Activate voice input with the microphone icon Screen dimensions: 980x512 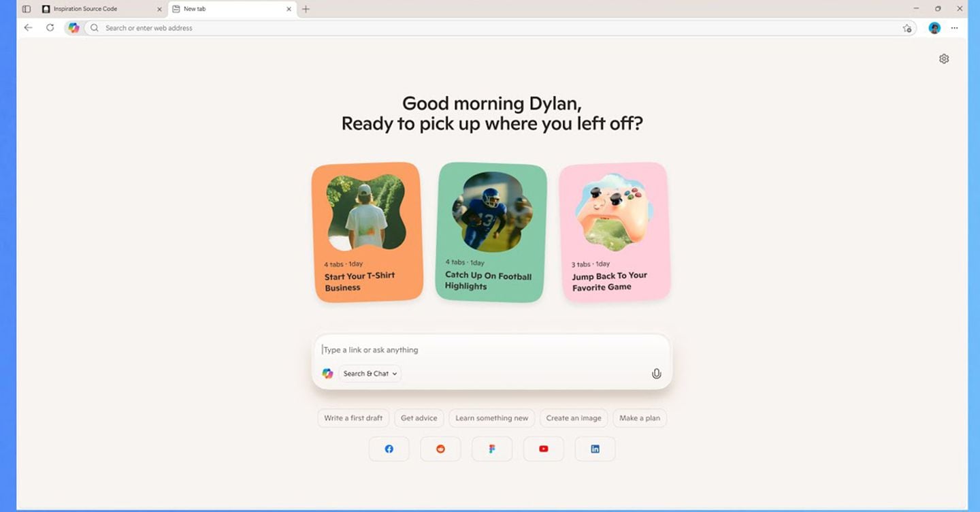coord(655,373)
